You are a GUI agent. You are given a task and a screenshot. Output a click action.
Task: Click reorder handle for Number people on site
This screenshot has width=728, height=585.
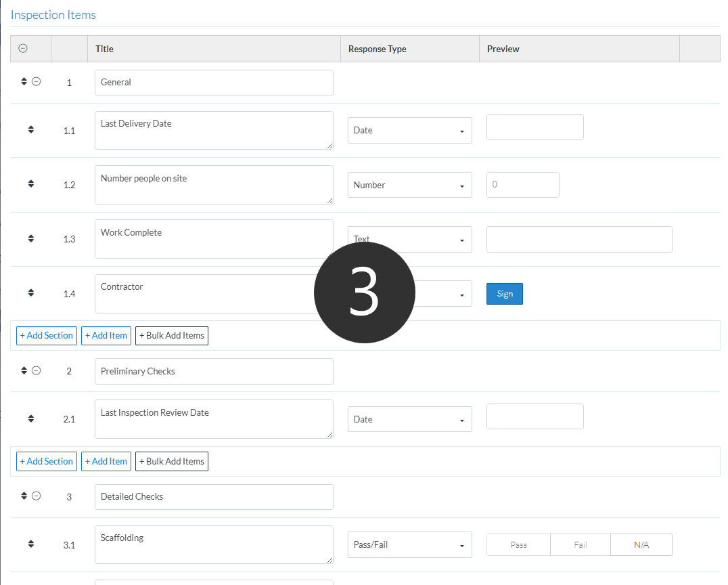[30, 184]
